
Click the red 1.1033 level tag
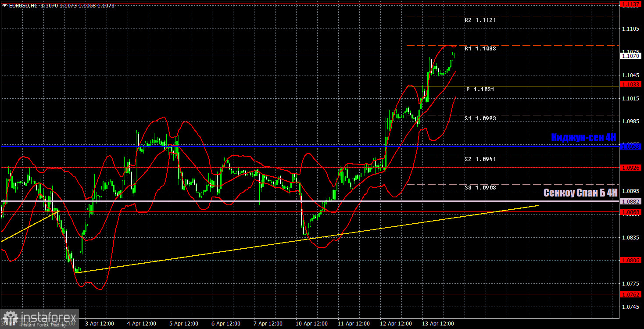tap(631, 84)
